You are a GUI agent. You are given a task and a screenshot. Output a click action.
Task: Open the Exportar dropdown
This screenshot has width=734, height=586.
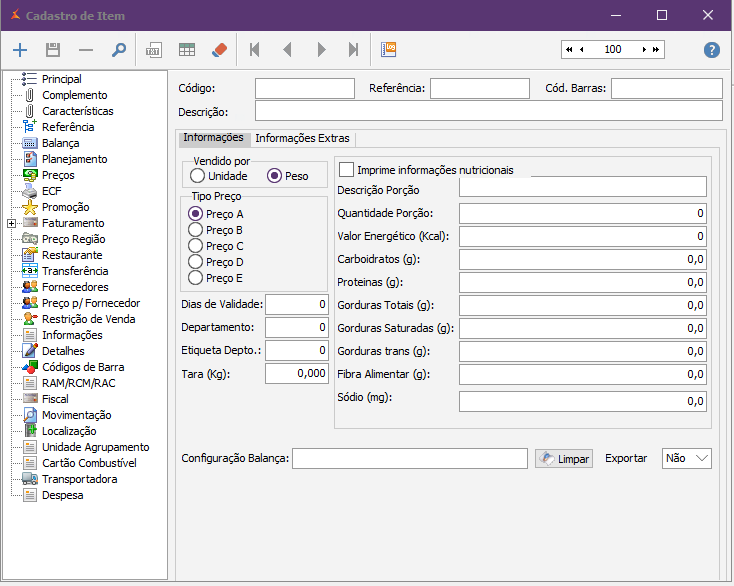[687, 458]
